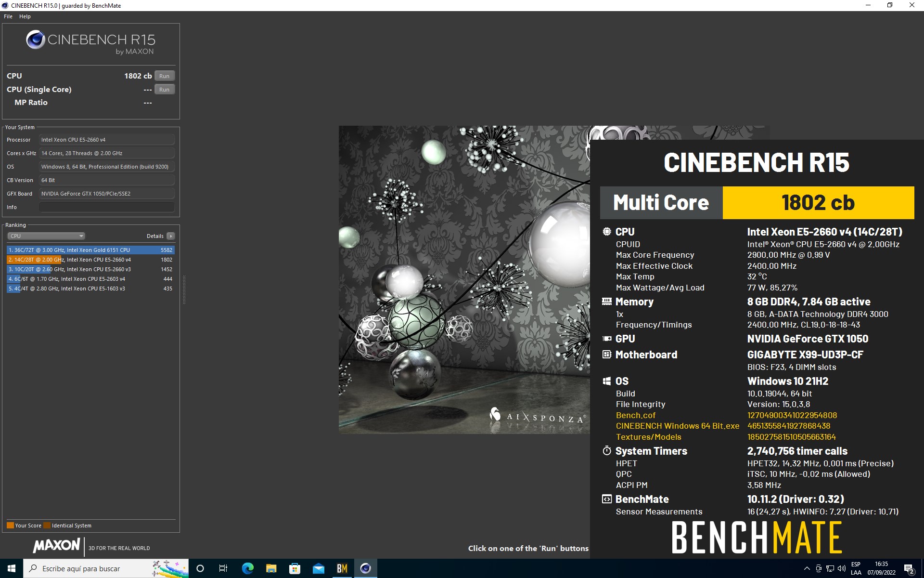Open the notification center icon
This screenshot has width=924, height=578.
point(909,568)
